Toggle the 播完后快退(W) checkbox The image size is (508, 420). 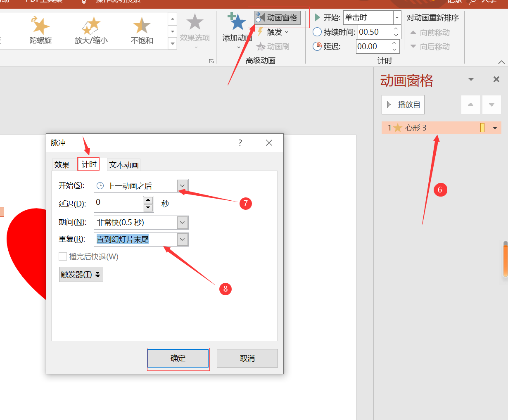click(63, 257)
